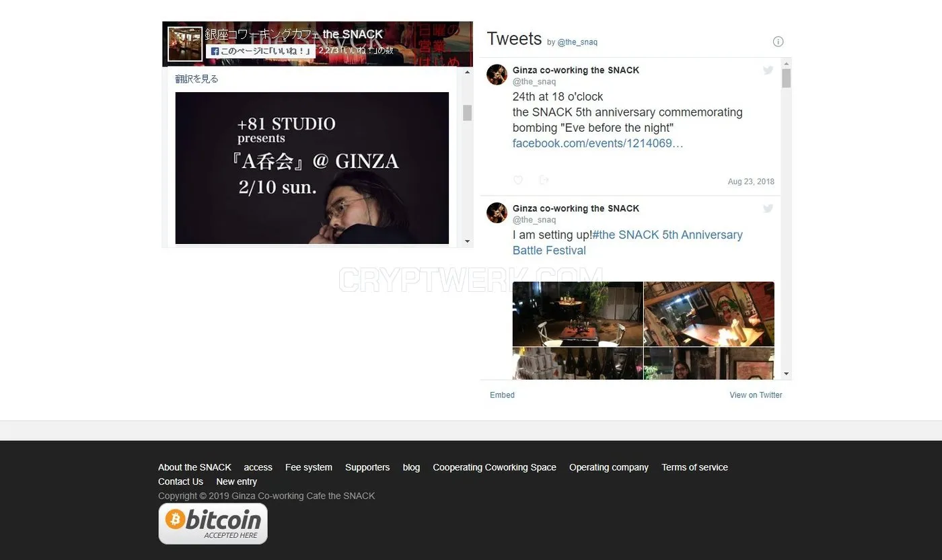The height and width of the screenshot is (560, 942).
Task: Click the Twitter info icon beside Tweets header
Action: tap(778, 42)
